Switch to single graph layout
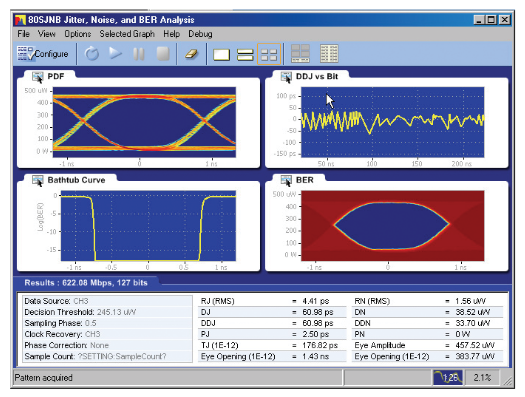This screenshot has height=397, width=525. pos(221,55)
